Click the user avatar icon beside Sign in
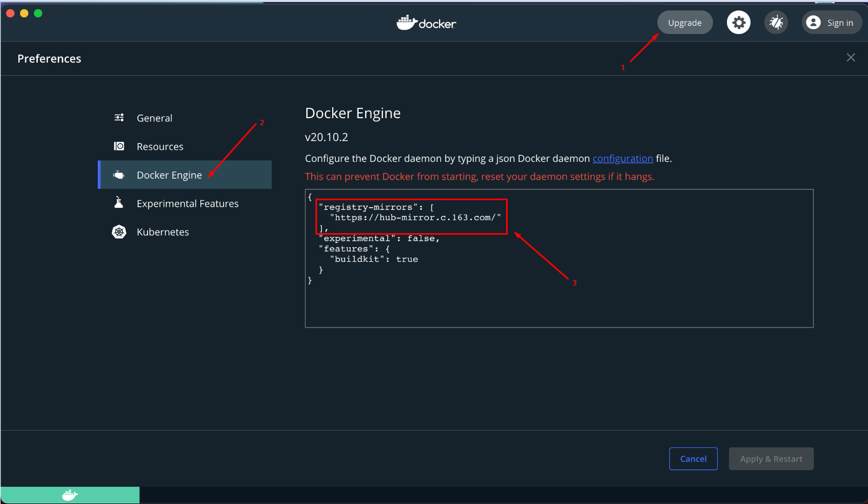This screenshot has width=868, height=504. point(813,23)
